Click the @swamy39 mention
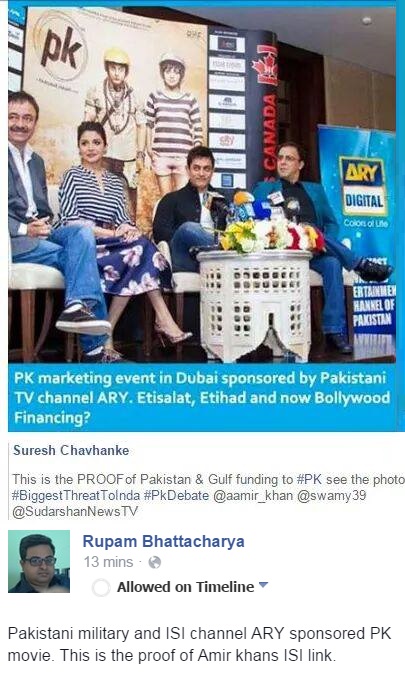Image resolution: width=405 pixels, height=676 pixels. click(x=332, y=495)
